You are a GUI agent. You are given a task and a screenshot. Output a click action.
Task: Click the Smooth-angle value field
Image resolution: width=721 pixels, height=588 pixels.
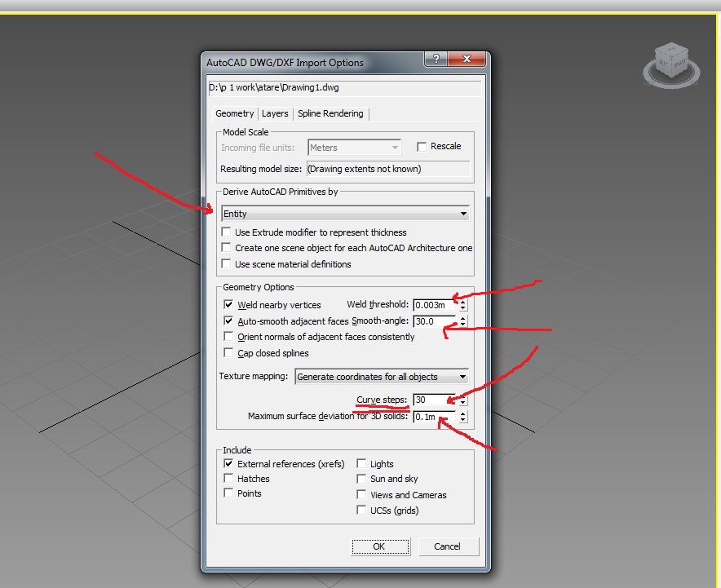pos(435,321)
